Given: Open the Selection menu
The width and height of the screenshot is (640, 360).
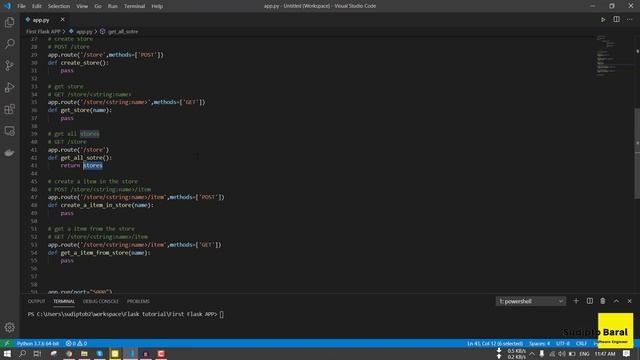Looking at the screenshot, I should tap(59, 6).
